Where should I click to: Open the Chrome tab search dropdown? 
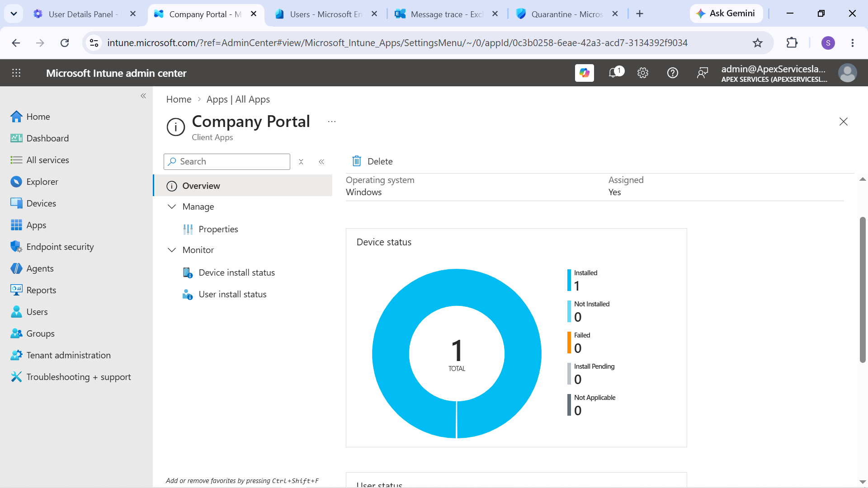click(14, 14)
